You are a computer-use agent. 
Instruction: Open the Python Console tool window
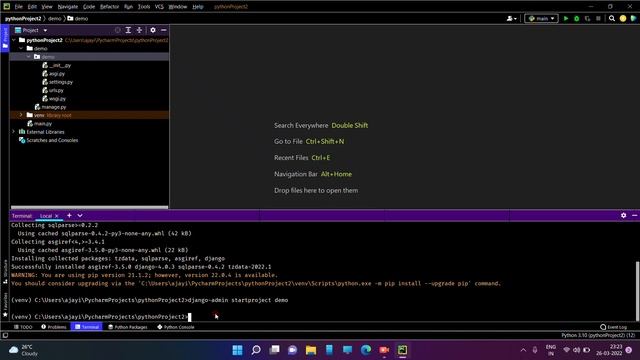[x=176, y=327]
